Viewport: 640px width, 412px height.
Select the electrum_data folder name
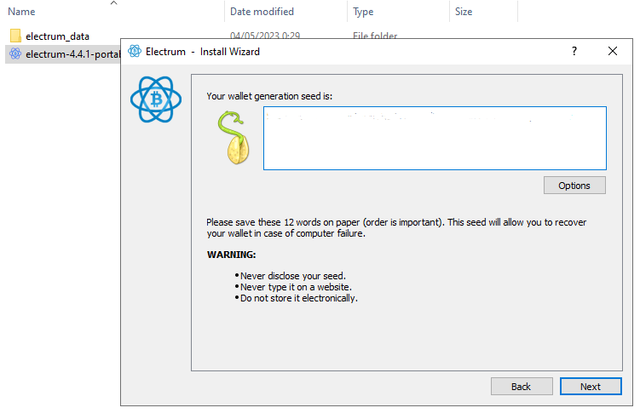point(57,36)
